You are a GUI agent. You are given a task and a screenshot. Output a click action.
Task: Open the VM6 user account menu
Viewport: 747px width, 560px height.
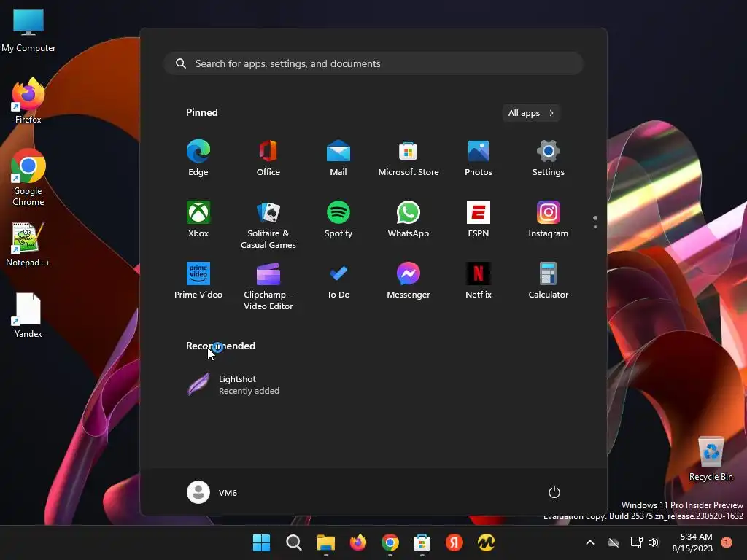[x=212, y=492]
